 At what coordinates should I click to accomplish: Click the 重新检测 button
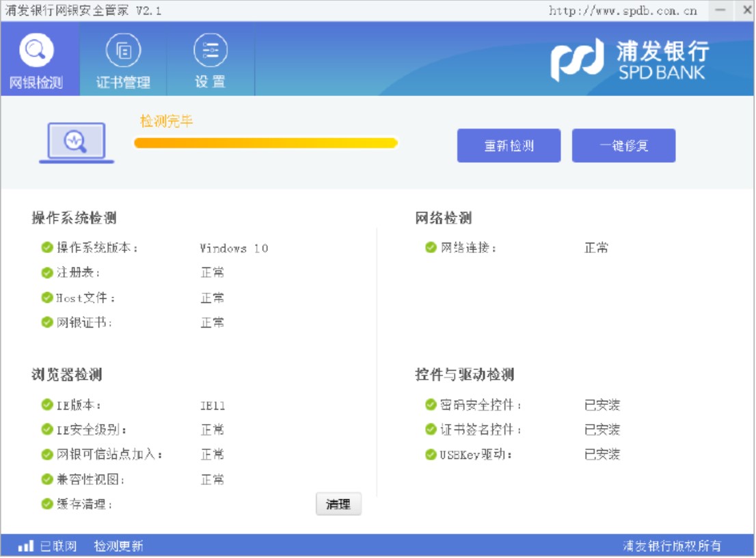509,146
